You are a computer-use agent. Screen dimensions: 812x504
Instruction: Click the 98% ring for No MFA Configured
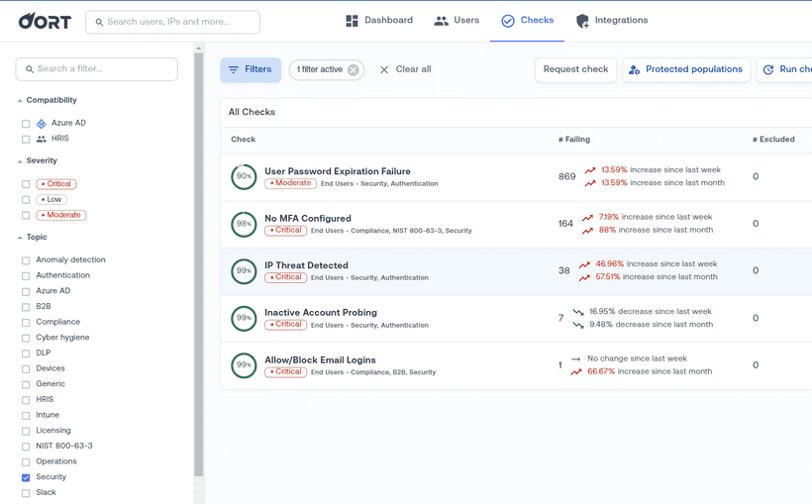pyautogui.click(x=244, y=224)
